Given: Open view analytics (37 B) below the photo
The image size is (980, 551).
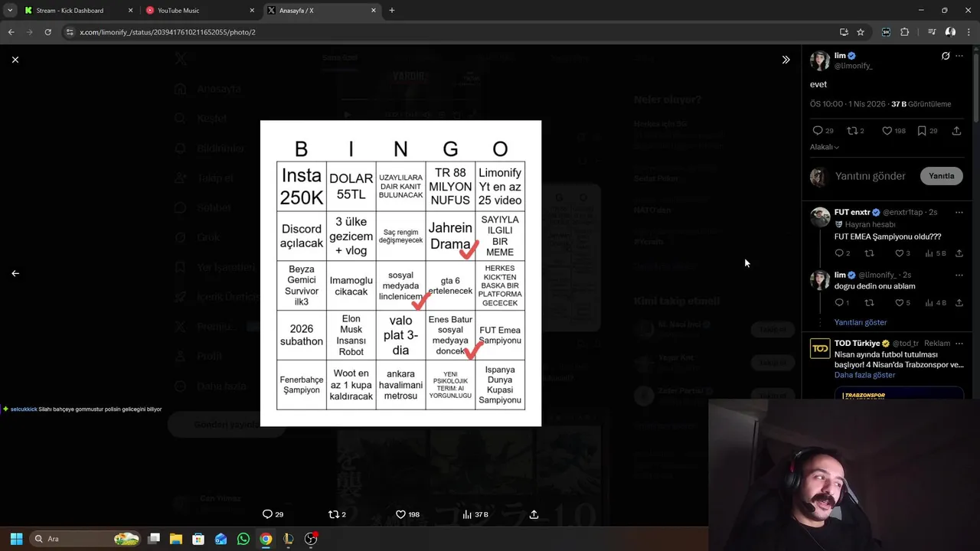Looking at the screenshot, I should coord(475,514).
